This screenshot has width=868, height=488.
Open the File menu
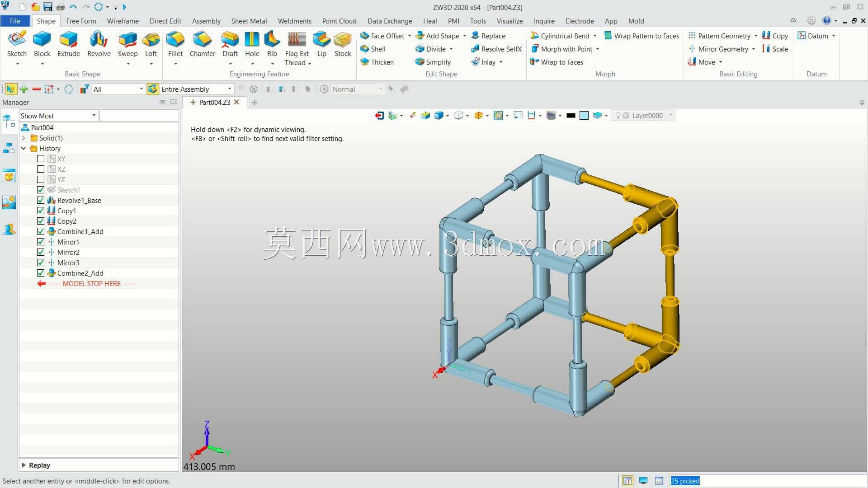coord(15,21)
